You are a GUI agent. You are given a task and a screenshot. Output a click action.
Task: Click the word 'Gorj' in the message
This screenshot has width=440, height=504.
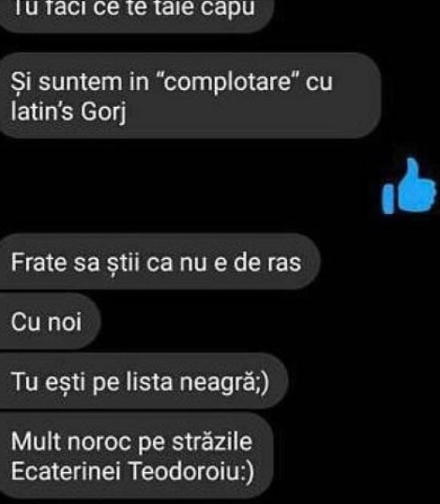click(103, 113)
